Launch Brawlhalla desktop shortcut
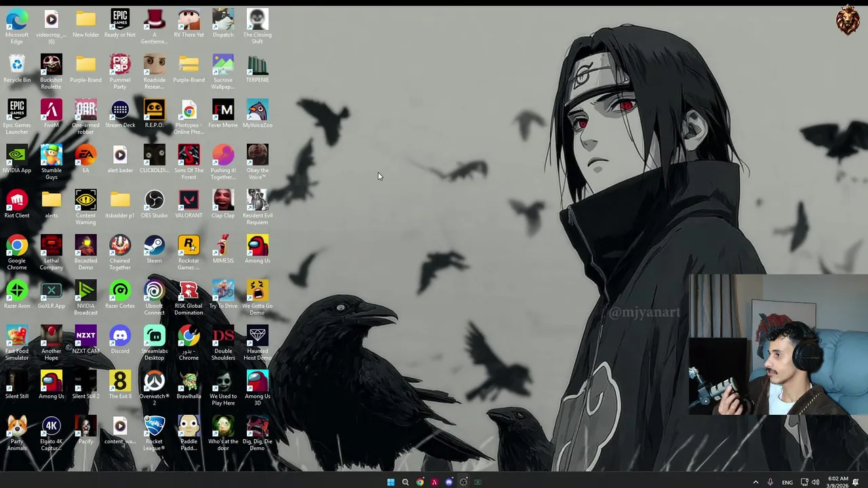This screenshot has width=868, height=488. point(189,385)
